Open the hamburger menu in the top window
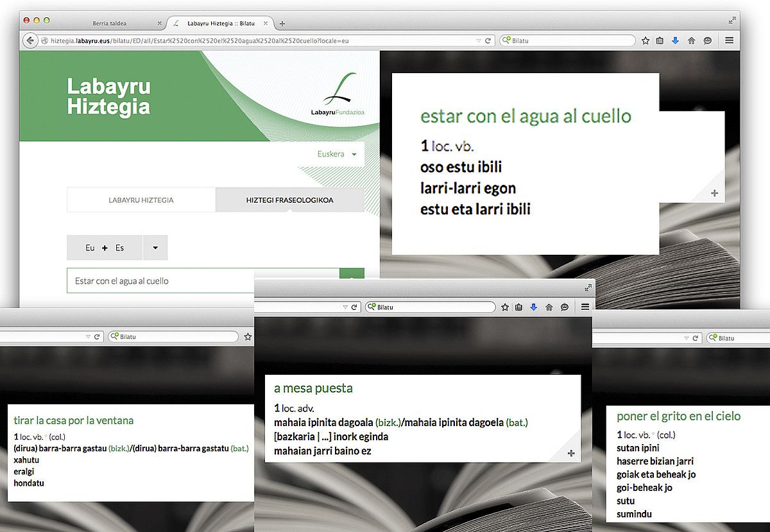The image size is (770, 532). click(729, 40)
